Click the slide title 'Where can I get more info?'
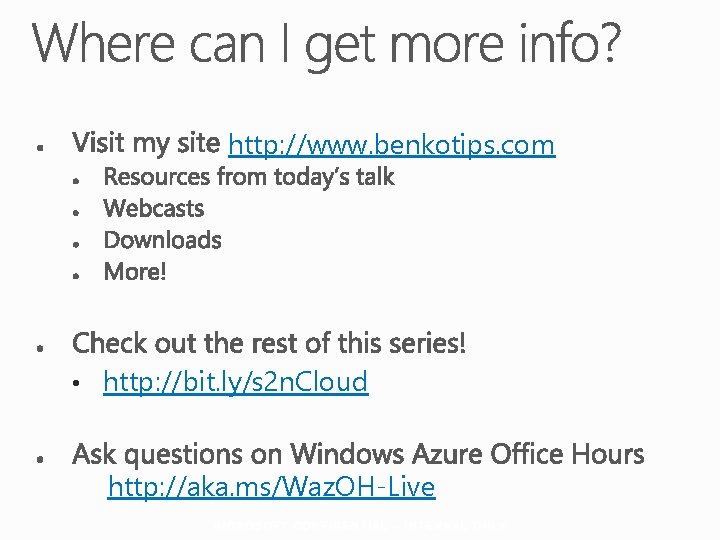The image size is (720, 540). coord(328,46)
